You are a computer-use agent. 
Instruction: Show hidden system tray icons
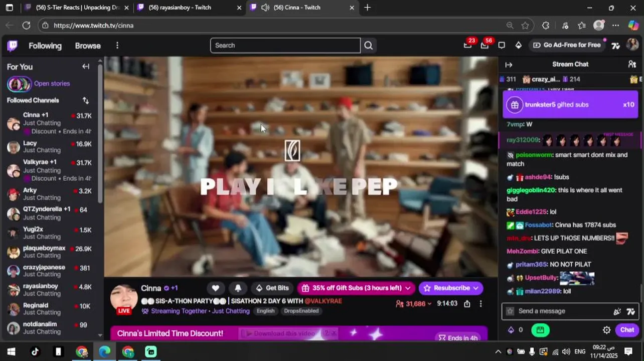498,352
